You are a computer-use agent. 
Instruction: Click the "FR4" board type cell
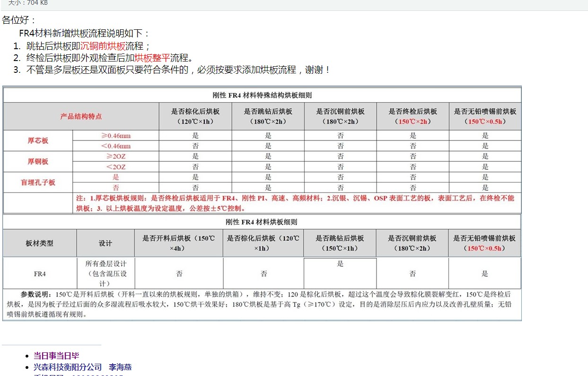click(40, 274)
